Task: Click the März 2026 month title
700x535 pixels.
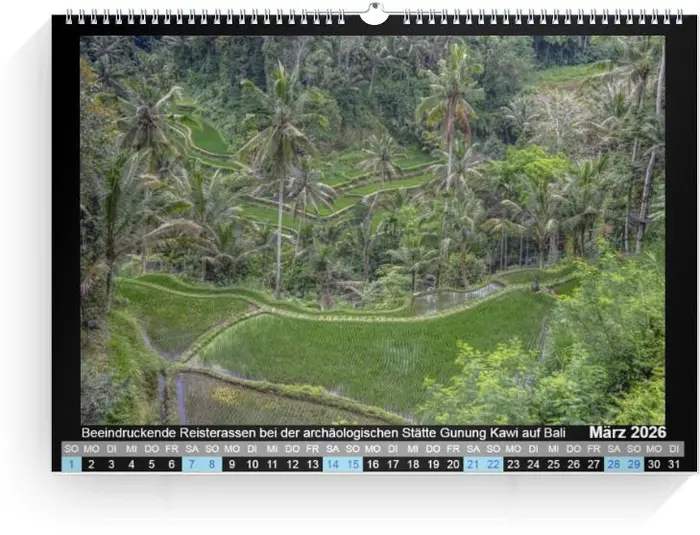Action: point(627,432)
